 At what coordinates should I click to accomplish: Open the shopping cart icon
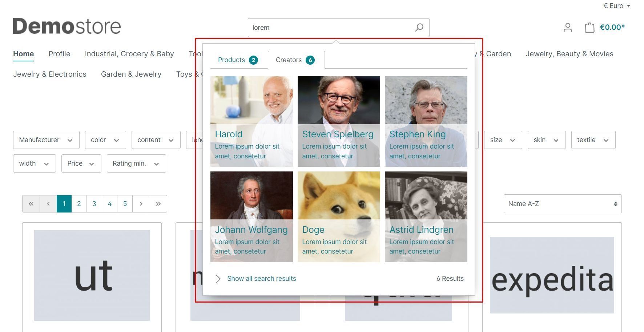589,28
